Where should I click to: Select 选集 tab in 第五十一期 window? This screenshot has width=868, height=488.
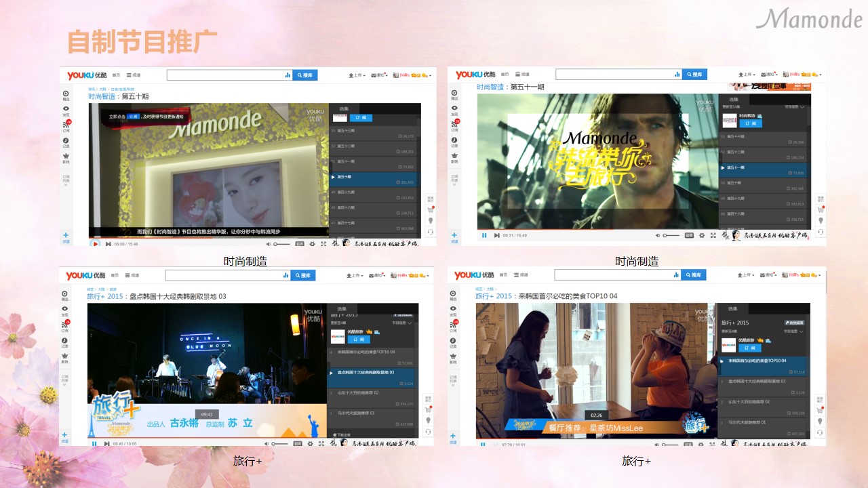(733, 100)
